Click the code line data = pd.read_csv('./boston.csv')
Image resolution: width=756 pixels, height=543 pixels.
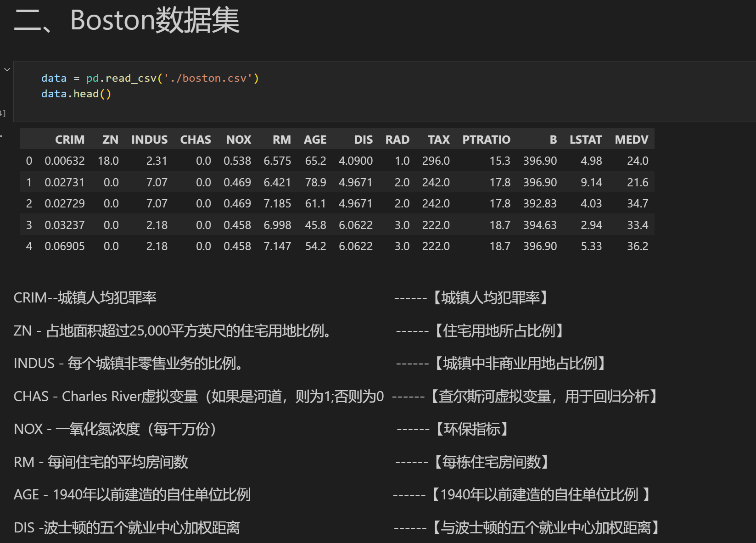pyautogui.click(x=150, y=78)
